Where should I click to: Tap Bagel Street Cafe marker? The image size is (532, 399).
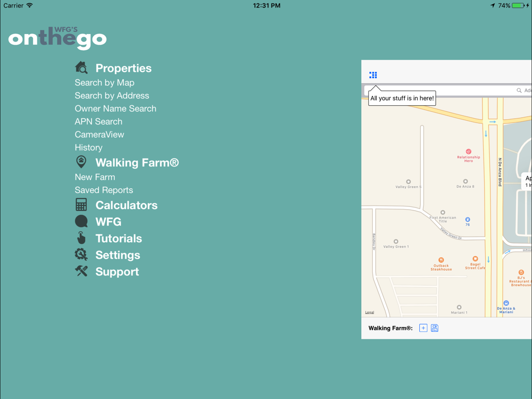[x=475, y=259]
